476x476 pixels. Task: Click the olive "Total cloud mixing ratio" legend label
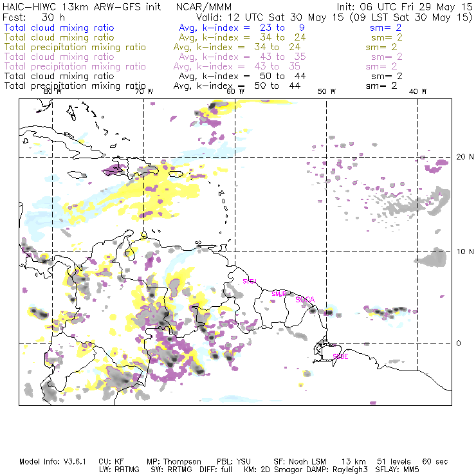[x=59, y=37]
